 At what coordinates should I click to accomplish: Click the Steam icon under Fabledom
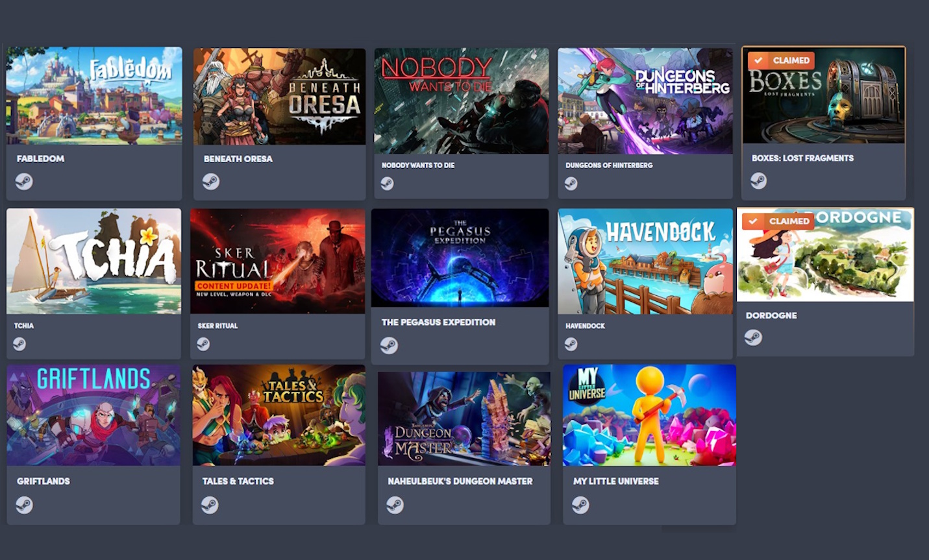click(24, 182)
